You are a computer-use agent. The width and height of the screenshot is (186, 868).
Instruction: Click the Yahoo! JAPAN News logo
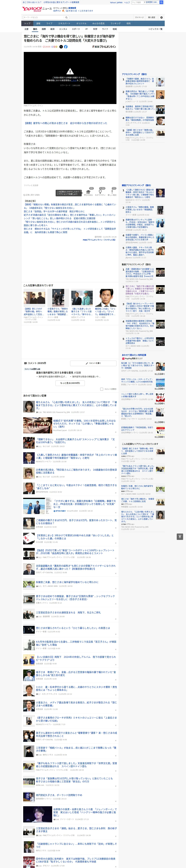[x=37, y=9]
